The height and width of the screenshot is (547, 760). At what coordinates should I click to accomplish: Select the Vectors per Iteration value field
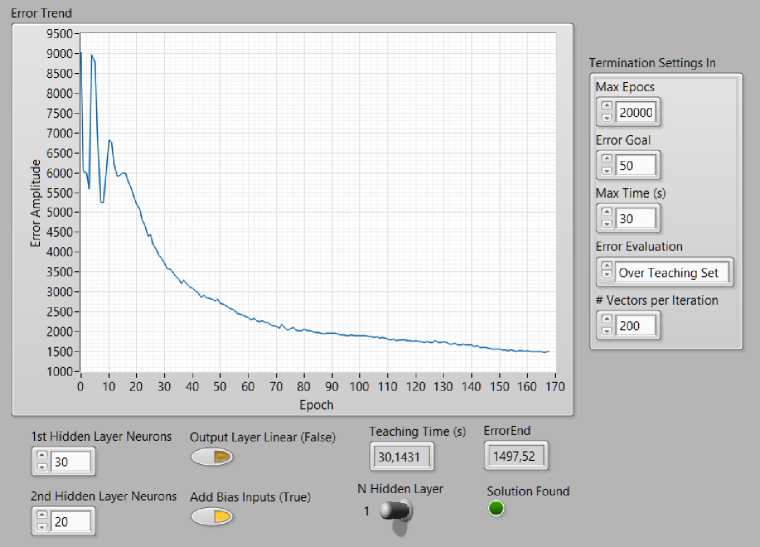pyautogui.click(x=636, y=324)
